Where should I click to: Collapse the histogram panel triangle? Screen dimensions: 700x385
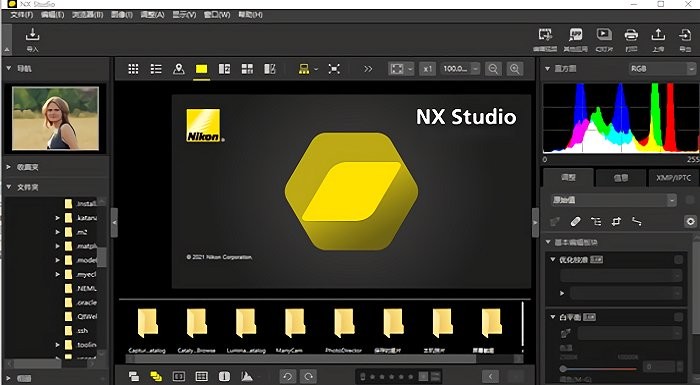(x=547, y=68)
